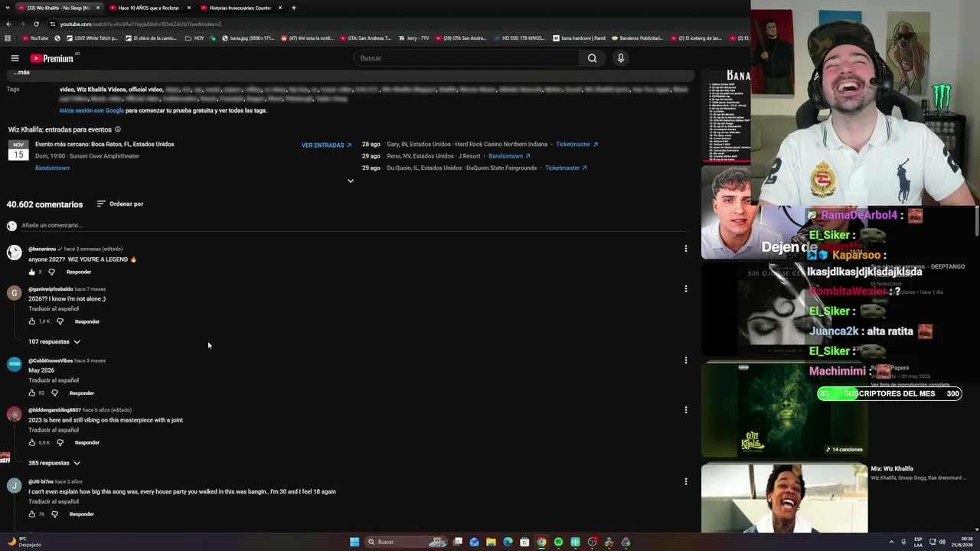Switch to 'Wiz Khalifa - No Sleep' tab
This screenshot has width=980, height=551.
point(58,8)
